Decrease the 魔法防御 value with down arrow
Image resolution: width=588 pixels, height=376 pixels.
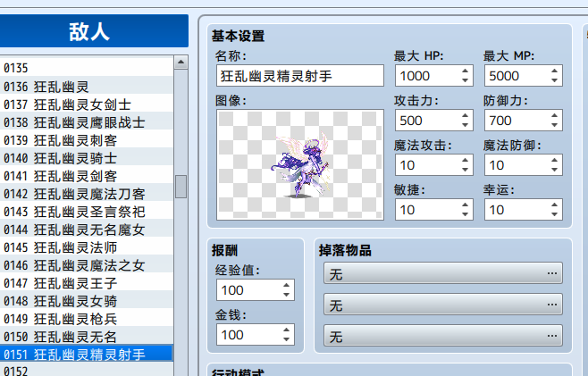point(554,170)
